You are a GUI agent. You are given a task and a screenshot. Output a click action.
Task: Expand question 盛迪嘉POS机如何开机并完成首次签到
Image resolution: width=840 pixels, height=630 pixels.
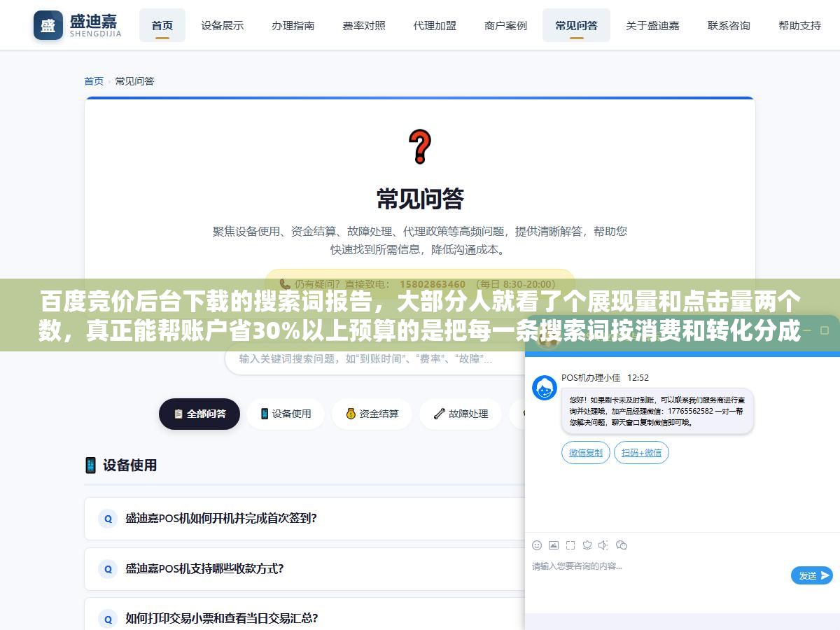pyautogui.click(x=305, y=519)
